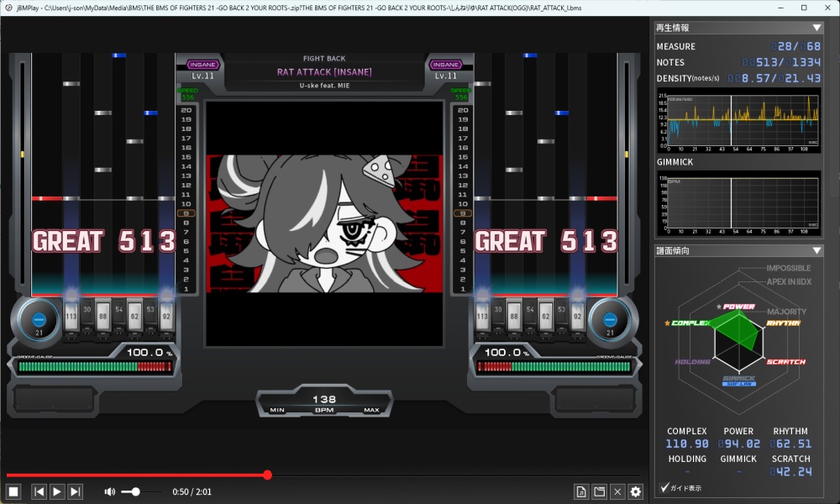Screen dimensions: 840x504
Task: Click the RHYTHM score 62.51
Action: click(790, 444)
